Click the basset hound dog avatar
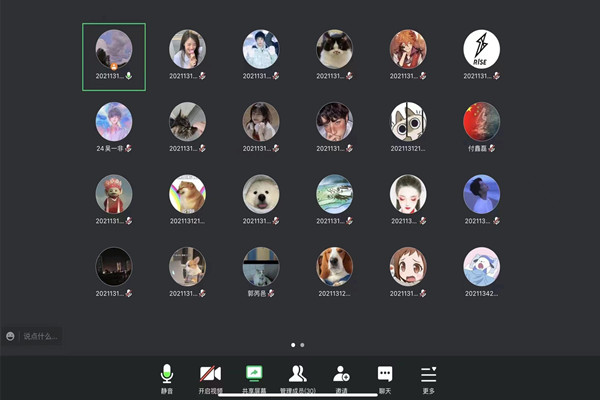Image resolution: width=600 pixels, height=400 pixels. point(335,267)
